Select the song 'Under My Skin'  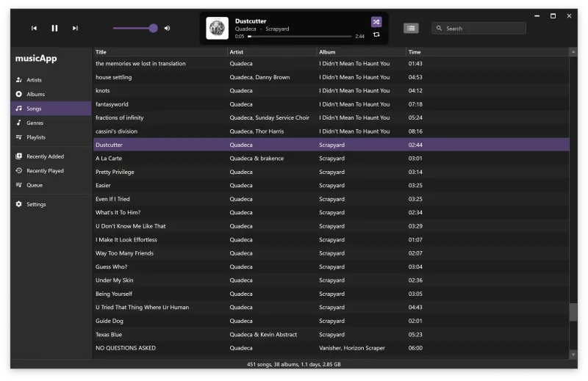[x=331, y=280]
